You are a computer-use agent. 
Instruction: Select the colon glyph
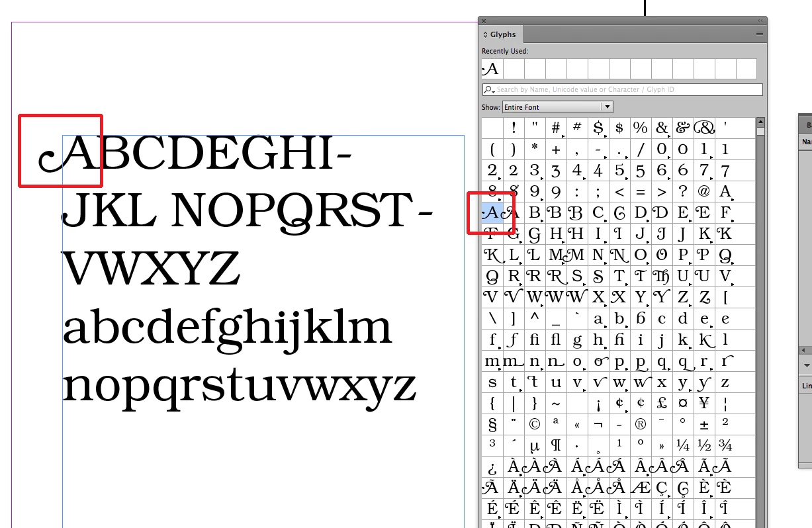pyautogui.click(x=576, y=192)
